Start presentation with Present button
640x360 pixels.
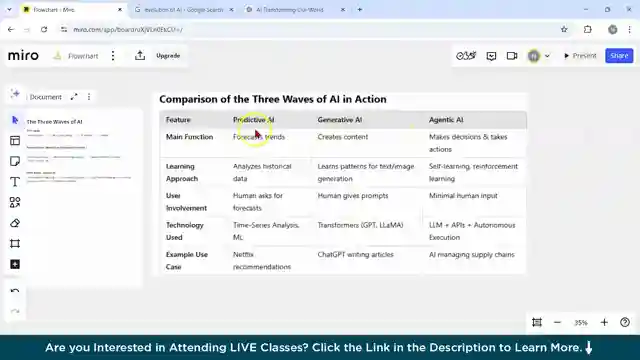click(580, 56)
